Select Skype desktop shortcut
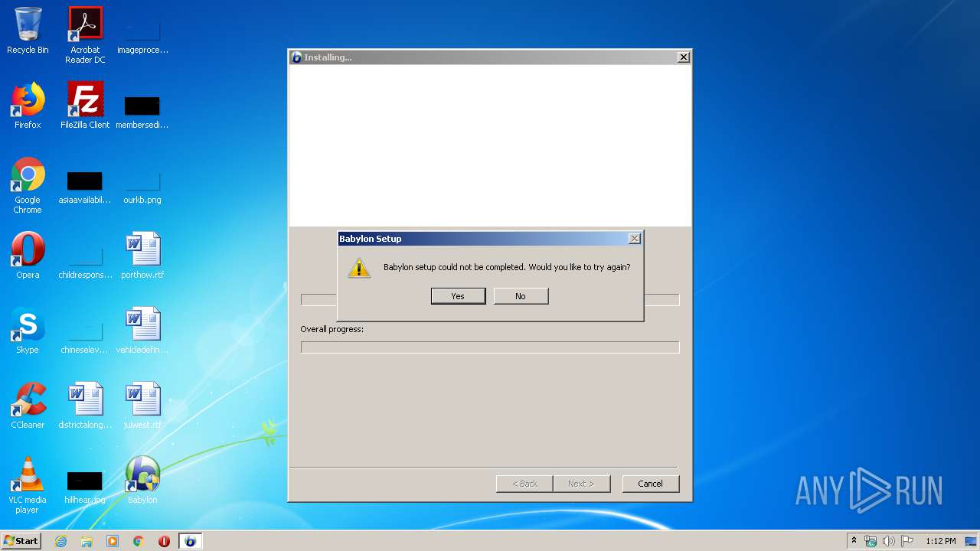 point(28,331)
